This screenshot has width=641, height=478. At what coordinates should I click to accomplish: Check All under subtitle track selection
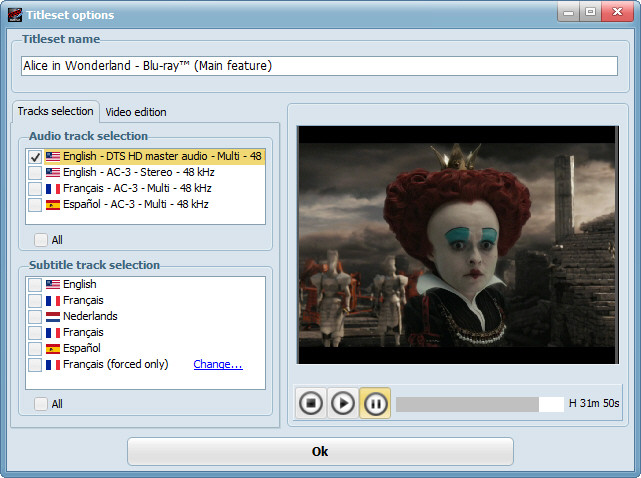pyautogui.click(x=40, y=404)
